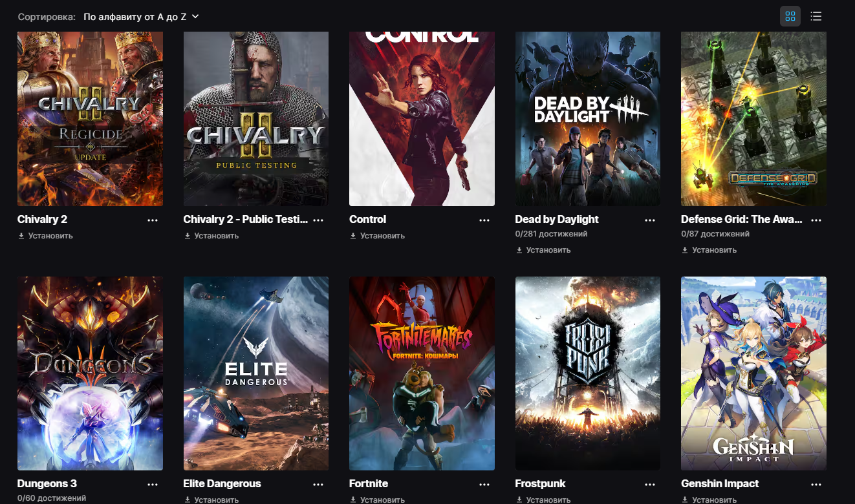Viewport: 855px width, 504px height.
Task: Install Chivalry 2 via Установить button
Action: 45,236
